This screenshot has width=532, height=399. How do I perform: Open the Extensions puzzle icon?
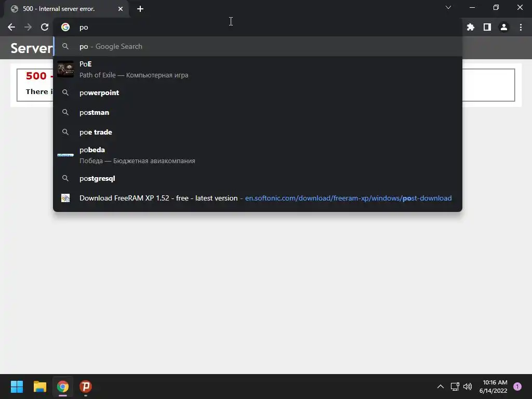coord(471,27)
